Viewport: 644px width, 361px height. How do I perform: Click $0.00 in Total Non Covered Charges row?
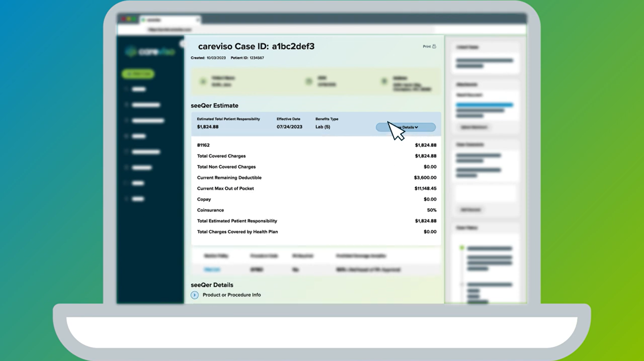coord(430,167)
